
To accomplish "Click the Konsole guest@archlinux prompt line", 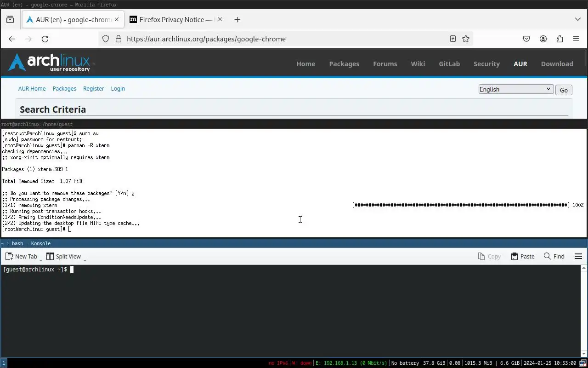I will [38, 270].
